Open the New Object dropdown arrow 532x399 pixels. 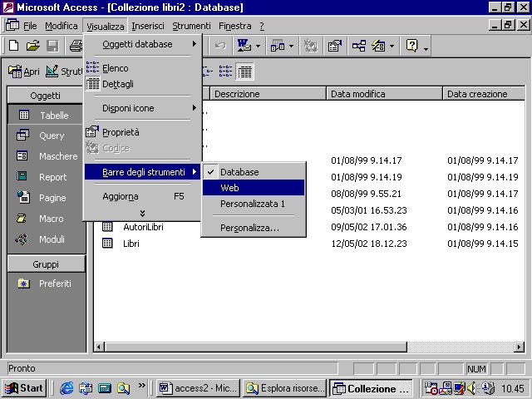392,46
